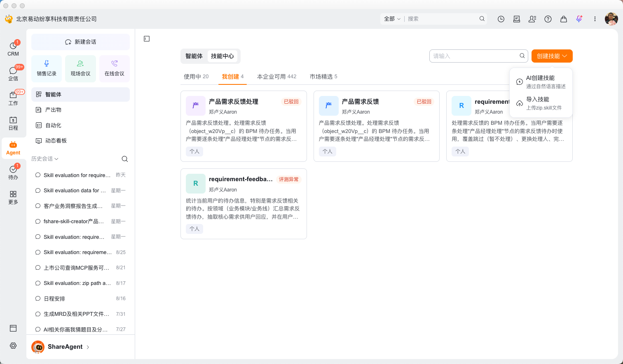Open the 日程安排 conversation
The height and width of the screenshot is (364, 623).
pos(80,299)
